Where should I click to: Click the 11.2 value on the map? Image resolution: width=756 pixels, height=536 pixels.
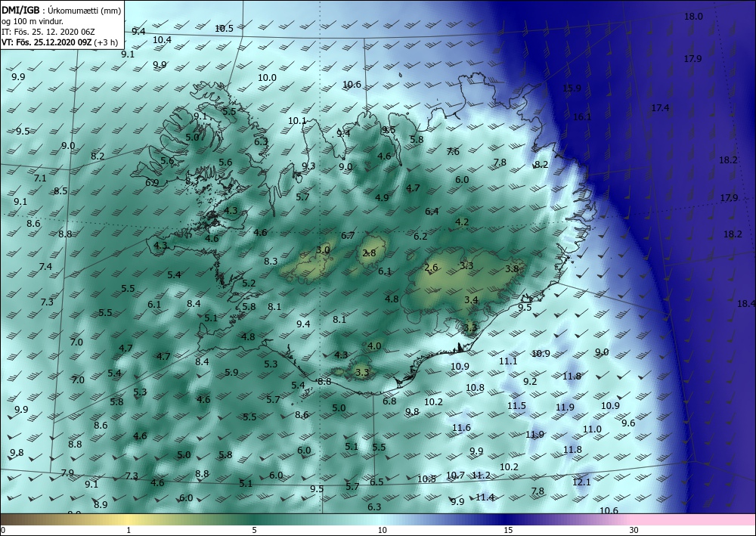481,476
